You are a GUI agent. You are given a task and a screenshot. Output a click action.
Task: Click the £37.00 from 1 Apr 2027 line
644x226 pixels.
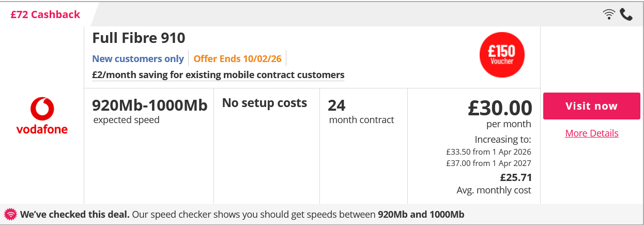[x=488, y=163]
